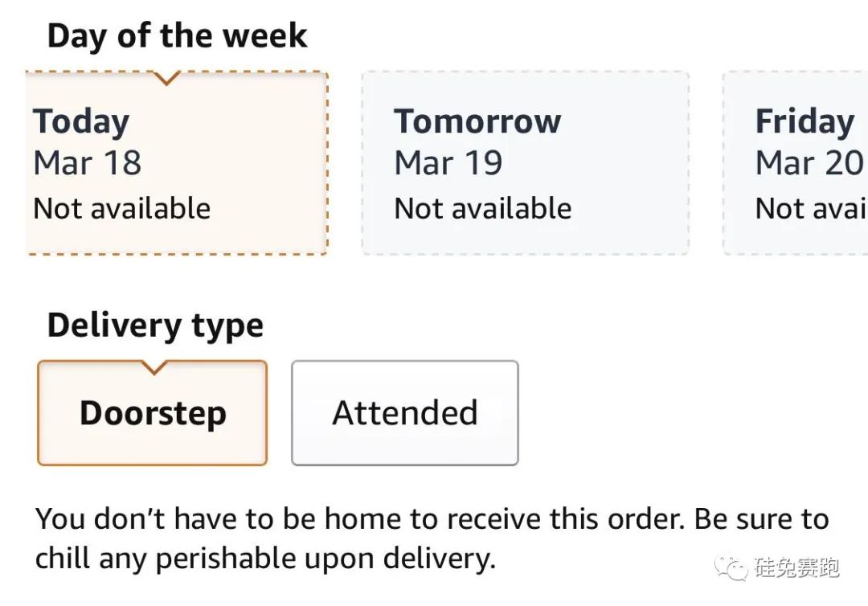
Task: Click the doorstep delivery description text
Action: click(x=432, y=538)
